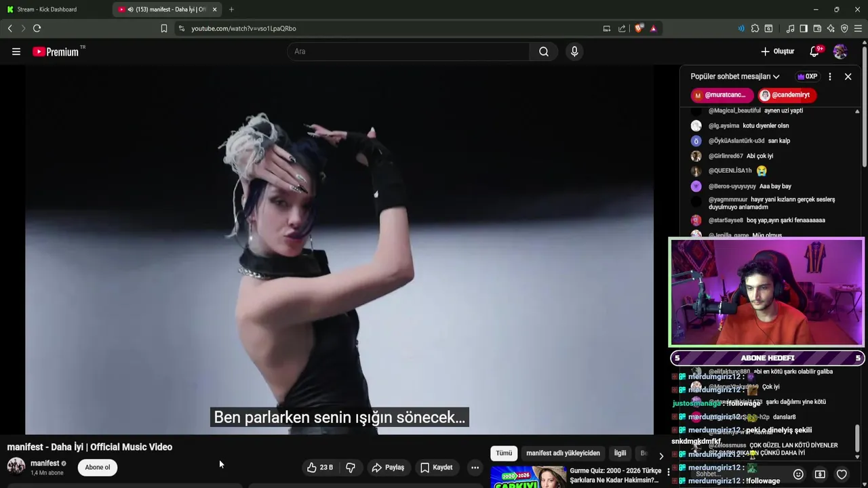Screen dimensions: 868x488
Task: Toggle the browser sidebar panel icon
Action: tap(804, 28)
